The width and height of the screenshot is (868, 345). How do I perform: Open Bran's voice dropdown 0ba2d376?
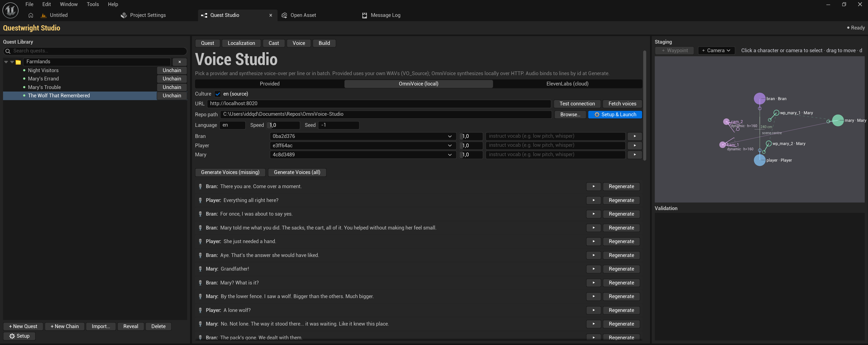(x=363, y=136)
